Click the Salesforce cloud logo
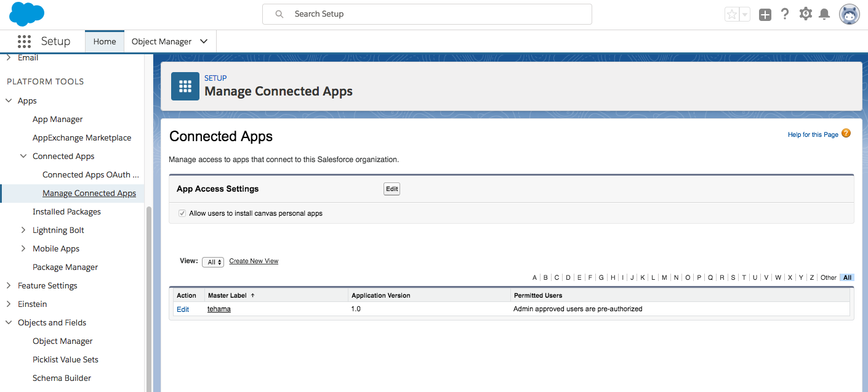 click(26, 14)
